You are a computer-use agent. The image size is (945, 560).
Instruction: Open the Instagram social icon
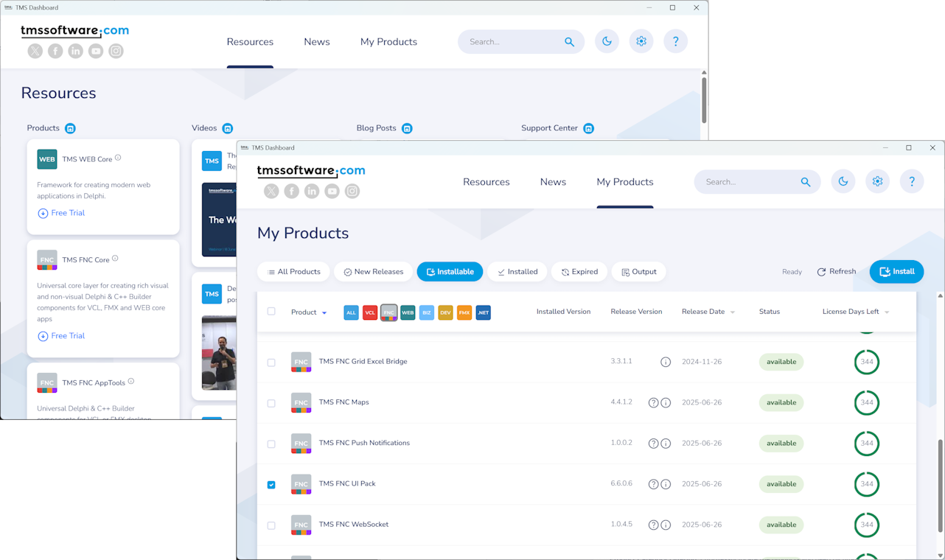tap(352, 190)
